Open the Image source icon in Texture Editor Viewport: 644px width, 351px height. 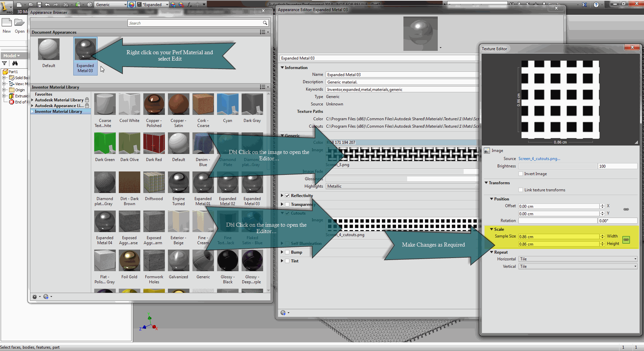[x=487, y=151]
